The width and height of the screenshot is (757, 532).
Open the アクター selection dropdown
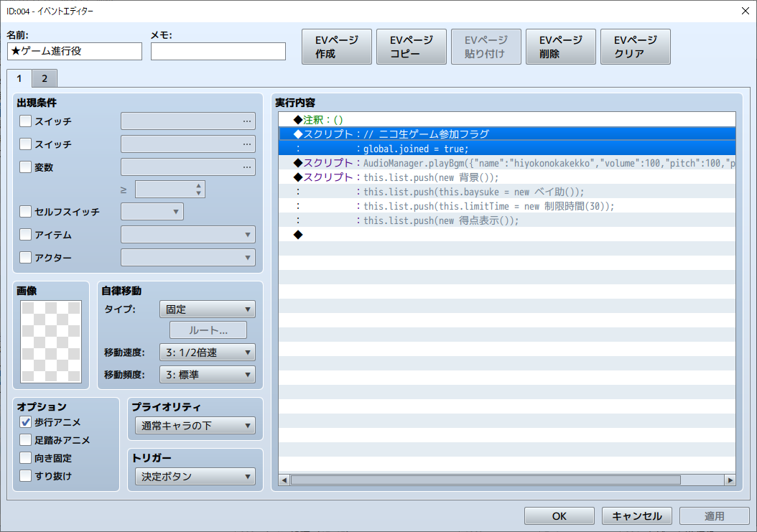point(187,257)
